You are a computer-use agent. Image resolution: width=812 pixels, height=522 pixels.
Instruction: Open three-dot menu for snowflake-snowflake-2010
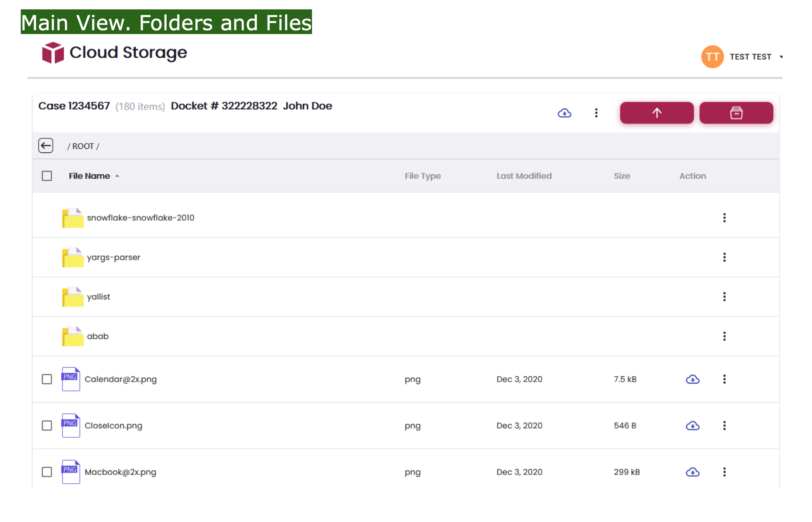[x=724, y=218]
